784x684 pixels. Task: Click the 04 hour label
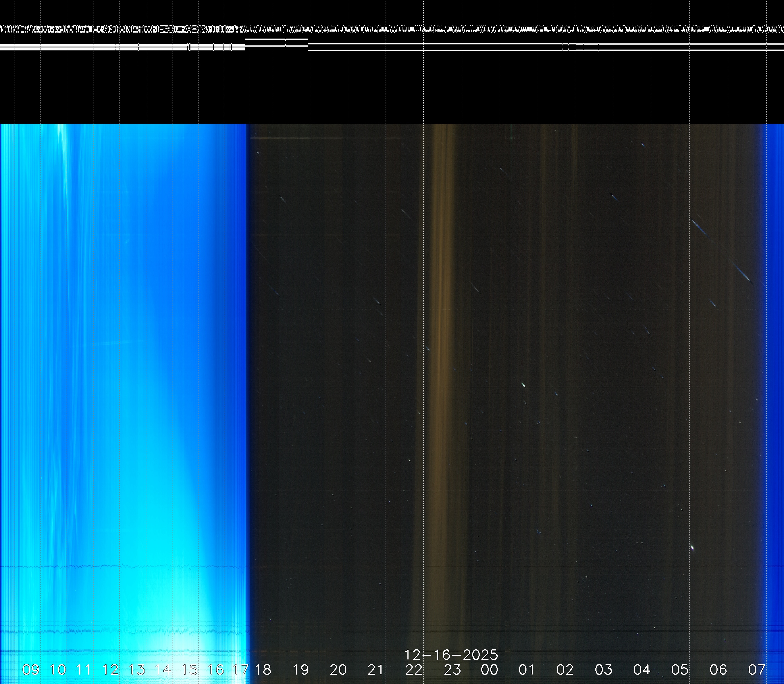(x=642, y=669)
